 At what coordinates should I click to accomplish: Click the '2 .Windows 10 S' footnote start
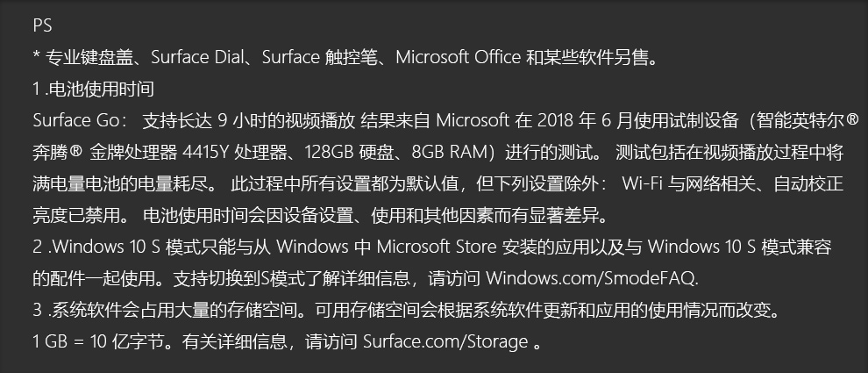(x=96, y=247)
